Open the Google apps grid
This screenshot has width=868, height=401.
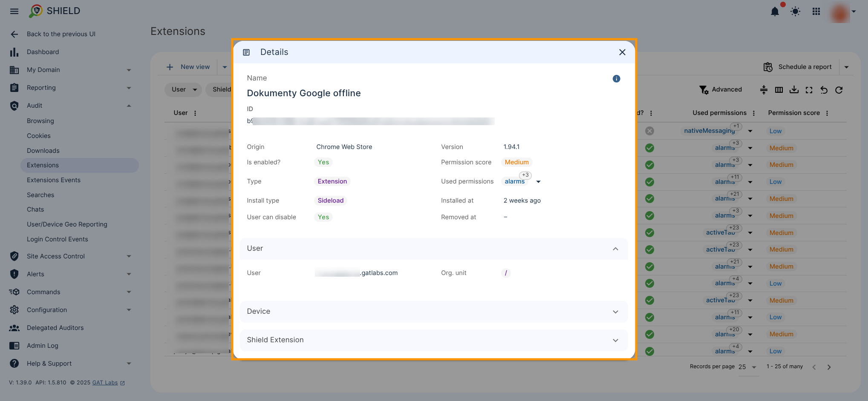tap(816, 11)
